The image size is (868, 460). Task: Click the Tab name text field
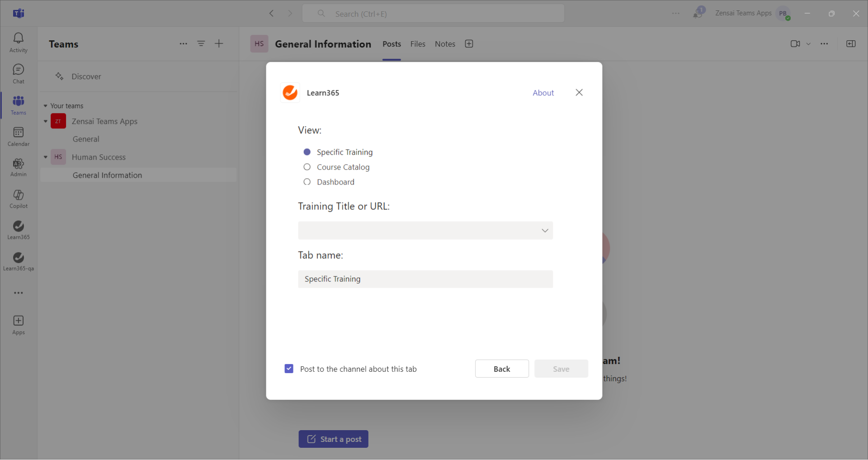point(425,279)
